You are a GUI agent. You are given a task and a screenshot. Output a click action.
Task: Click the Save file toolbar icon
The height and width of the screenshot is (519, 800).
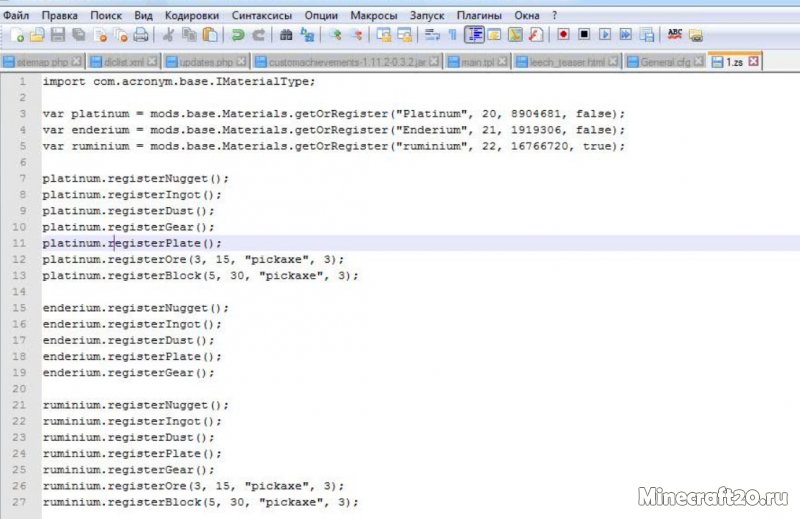click(57, 35)
